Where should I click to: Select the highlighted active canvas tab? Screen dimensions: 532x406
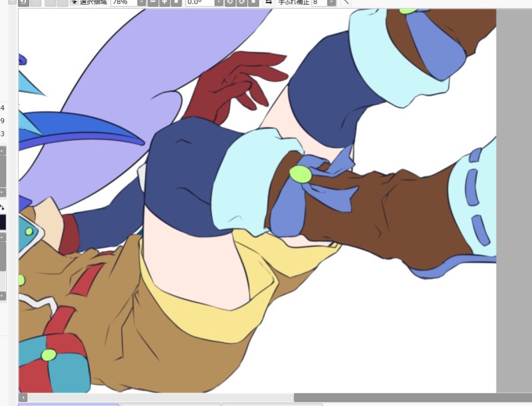click(x=68, y=405)
